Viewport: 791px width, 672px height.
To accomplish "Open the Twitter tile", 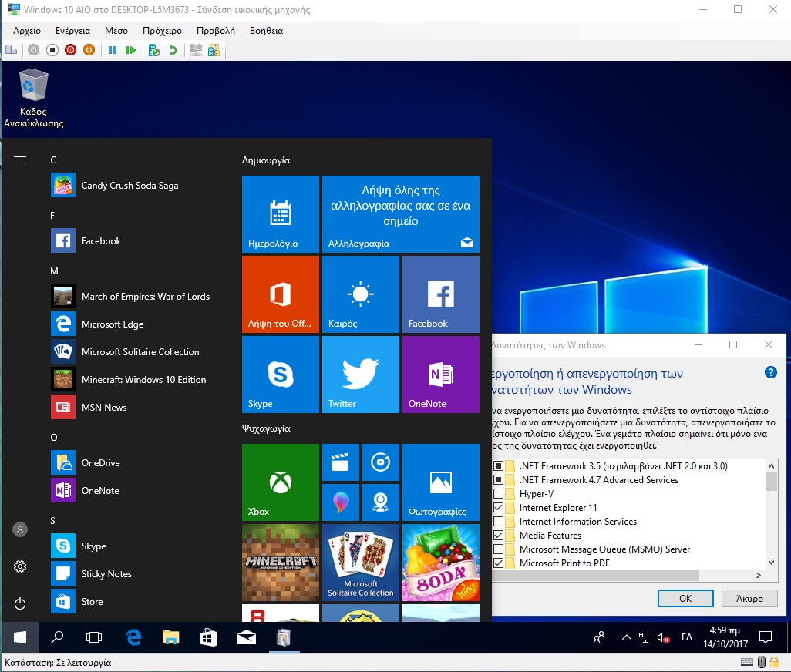I will 361,374.
